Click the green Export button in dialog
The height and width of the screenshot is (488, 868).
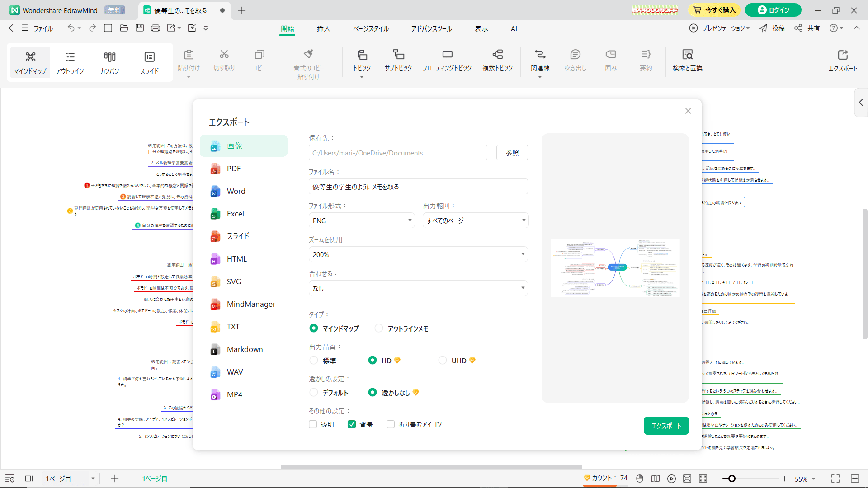(666, 426)
